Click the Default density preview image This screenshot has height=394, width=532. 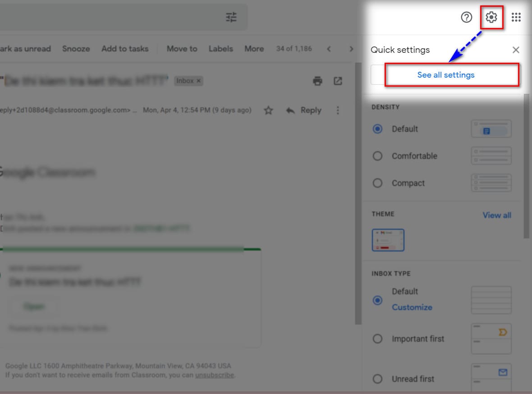point(491,129)
